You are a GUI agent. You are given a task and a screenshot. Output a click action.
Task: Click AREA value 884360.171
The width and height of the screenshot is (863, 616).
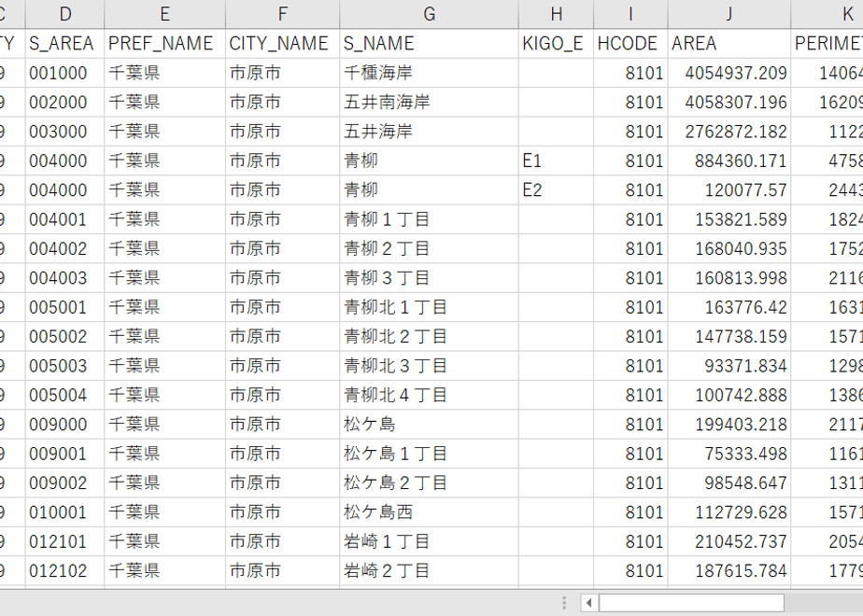[729, 161]
